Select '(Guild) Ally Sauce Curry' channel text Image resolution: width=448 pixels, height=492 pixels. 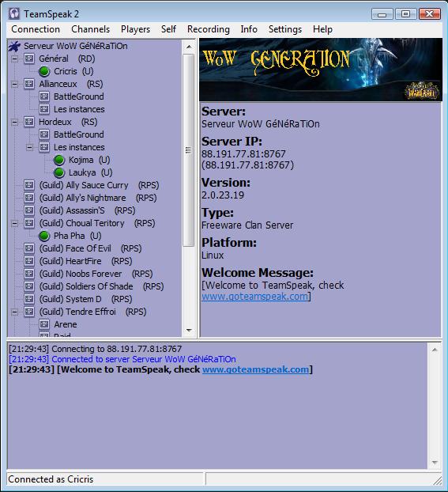[x=84, y=185]
